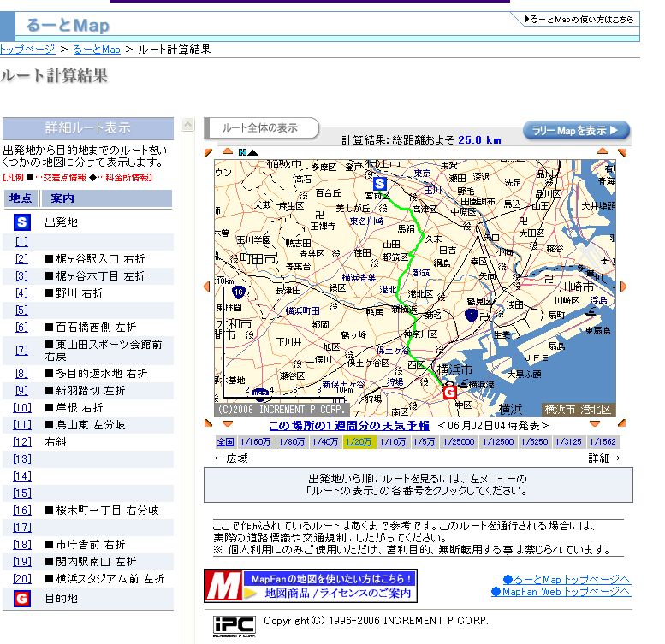
Task: Open route step [8] 多目的遊水地
Action: tap(21, 374)
